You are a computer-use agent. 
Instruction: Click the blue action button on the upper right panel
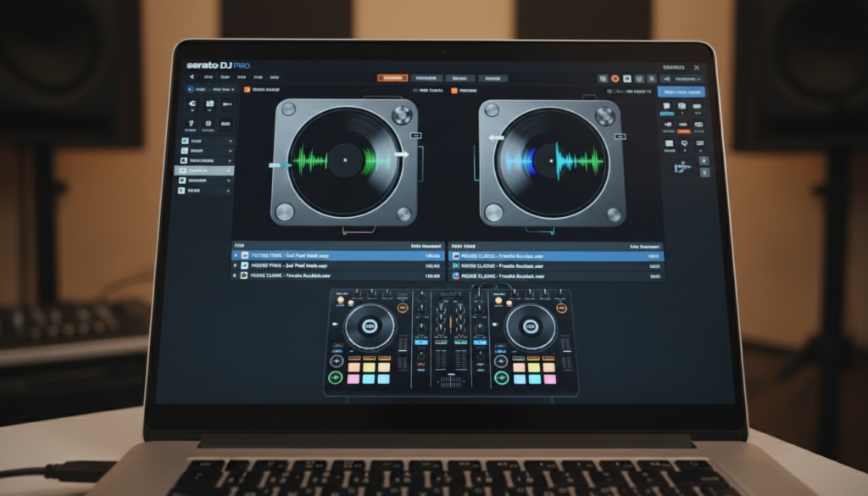pos(681,92)
